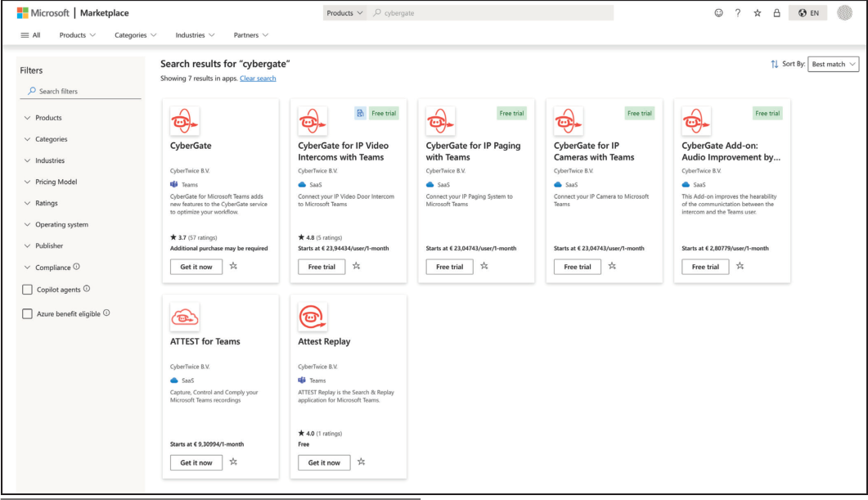Expand the Pricing Model filter

(x=56, y=182)
